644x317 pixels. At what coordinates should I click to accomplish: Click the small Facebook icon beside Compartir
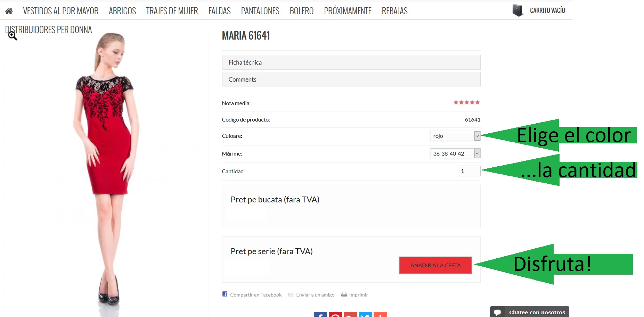pos(225,294)
